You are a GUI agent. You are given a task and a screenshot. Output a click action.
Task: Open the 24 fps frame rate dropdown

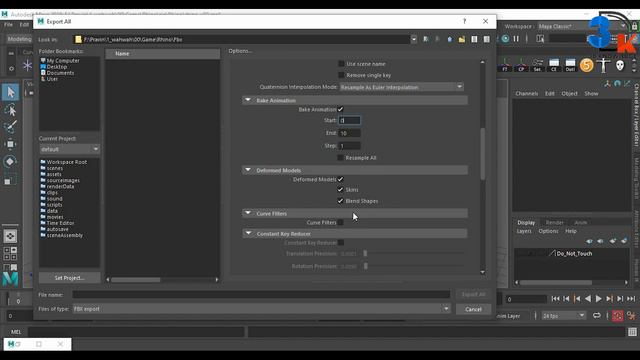(x=563, y=316)
